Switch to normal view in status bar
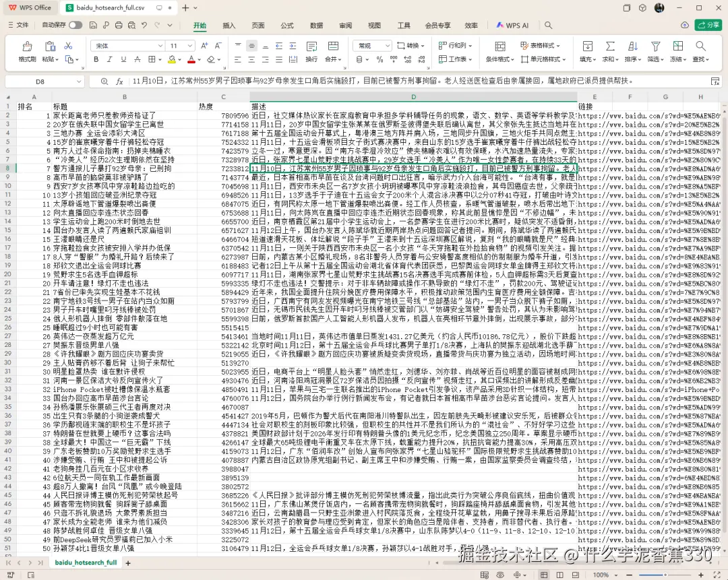This screenshot has width=728, height=580. click(544, 575)
